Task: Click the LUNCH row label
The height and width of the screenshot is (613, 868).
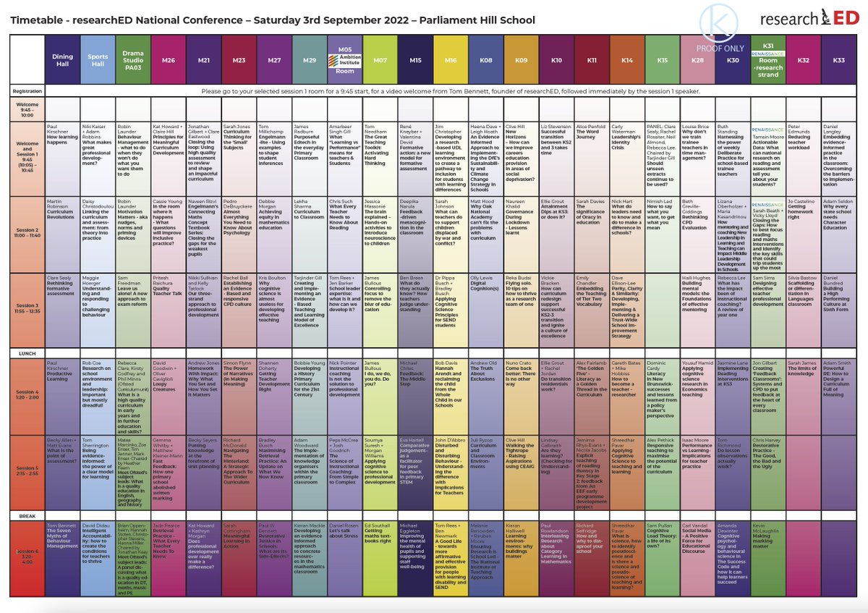Action: coord(27,352)
